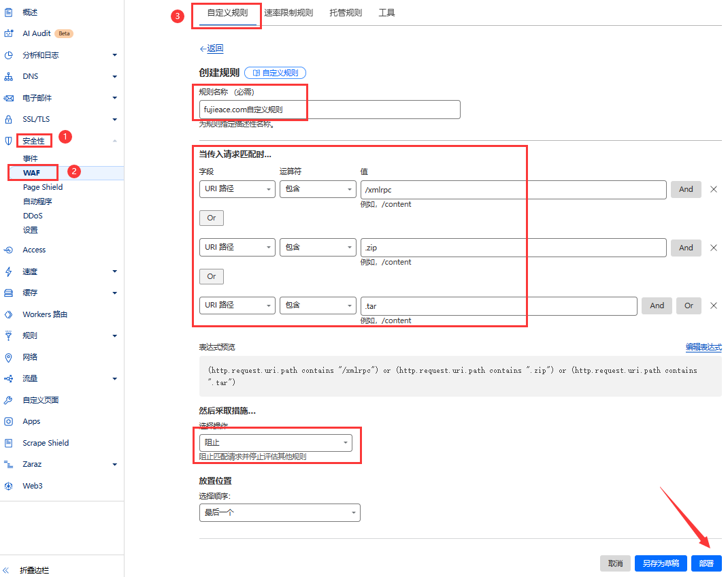The height and width of the screenshot is (577, 728).
Task: Open the 选择操作 action dropdown showing 阻止
Action: [276, 443]
